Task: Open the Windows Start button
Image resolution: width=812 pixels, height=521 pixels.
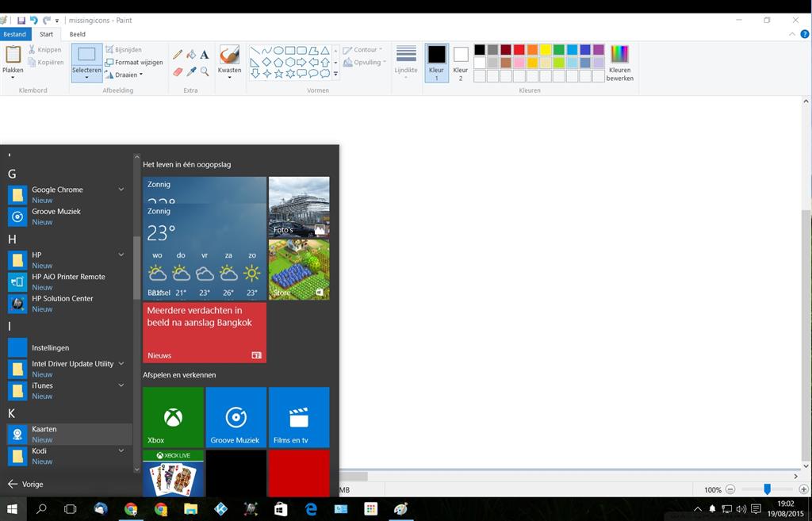Action: coord(11,509)
